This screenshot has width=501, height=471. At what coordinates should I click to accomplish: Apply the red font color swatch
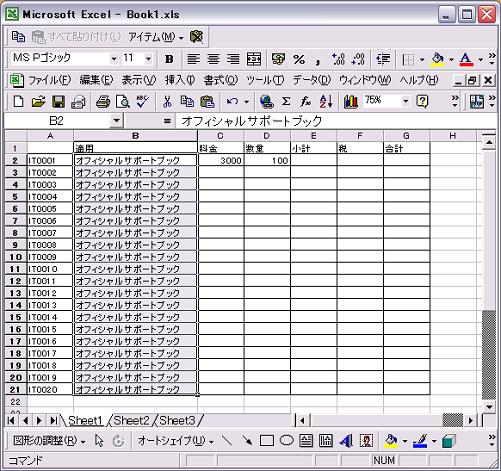466,59
